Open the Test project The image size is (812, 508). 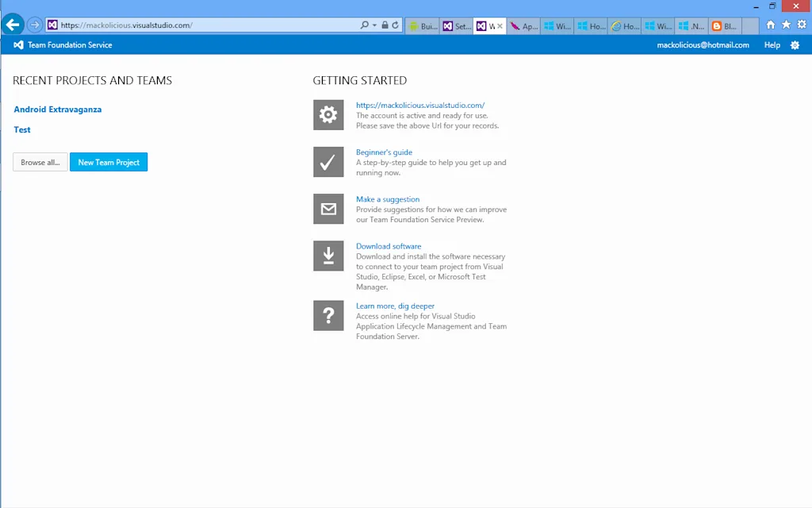pos(21,129)
